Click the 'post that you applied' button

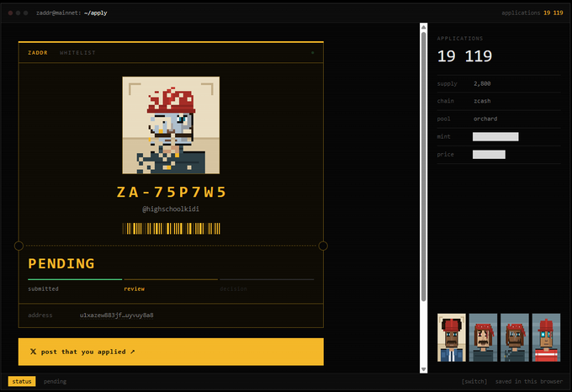tap(171, 352)
